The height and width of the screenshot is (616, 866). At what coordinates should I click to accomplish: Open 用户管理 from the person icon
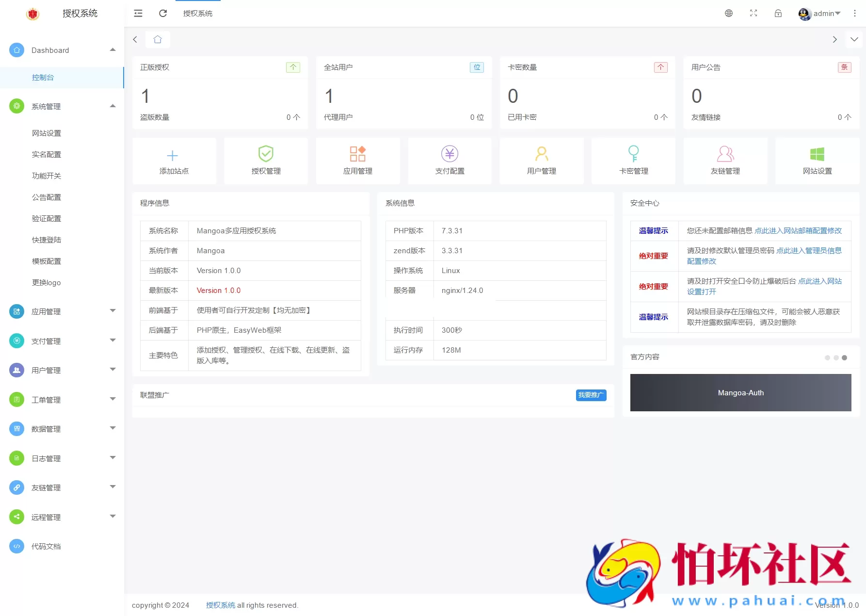click(x=541, y=161)
